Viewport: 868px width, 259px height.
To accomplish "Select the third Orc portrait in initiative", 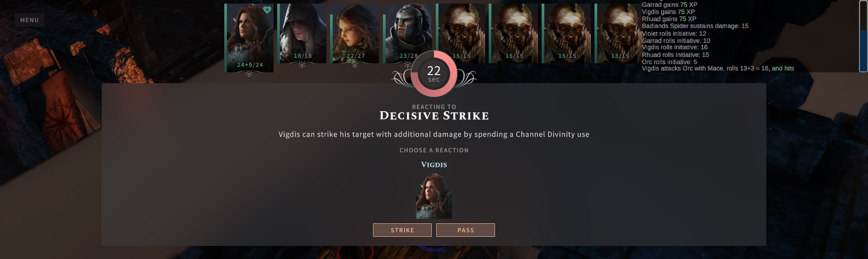I will 567,33.
